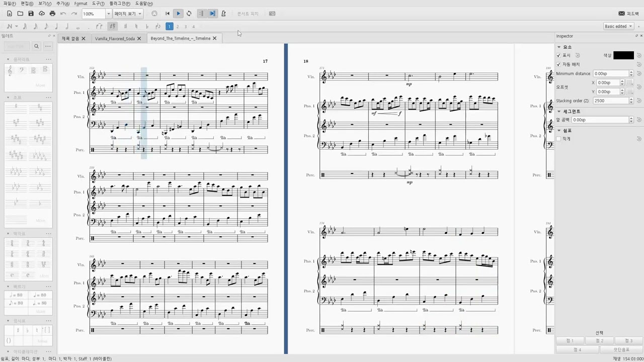Toggle the 자동 배치 checkbox
The width and height of the screenshot is (644, 362).
(558, 64)
